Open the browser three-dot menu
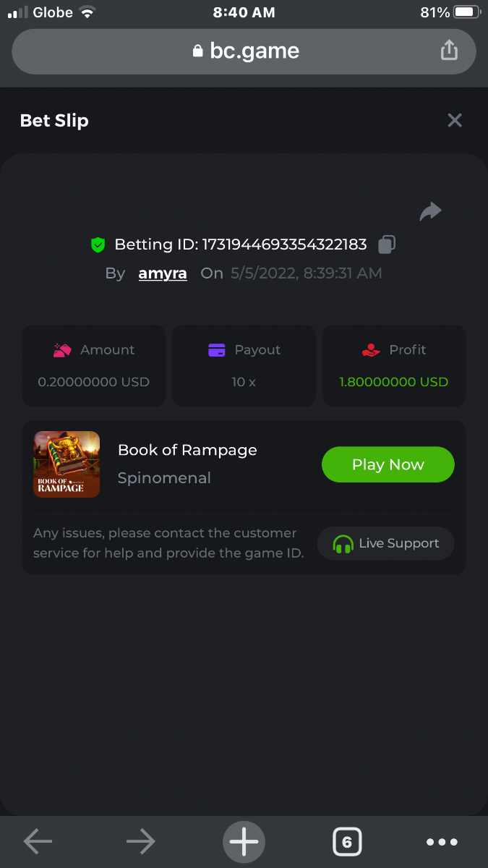This screenshot has width=488, height=868. click(x=442, y=842)
